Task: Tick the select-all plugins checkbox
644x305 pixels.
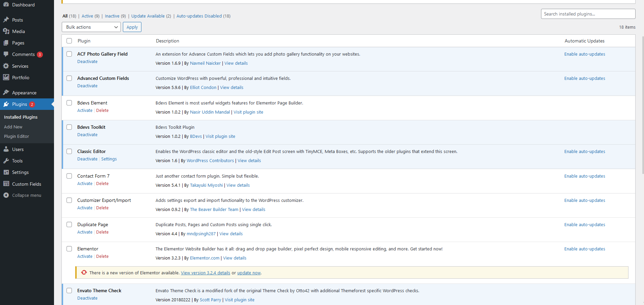Action: pos(69,41)
